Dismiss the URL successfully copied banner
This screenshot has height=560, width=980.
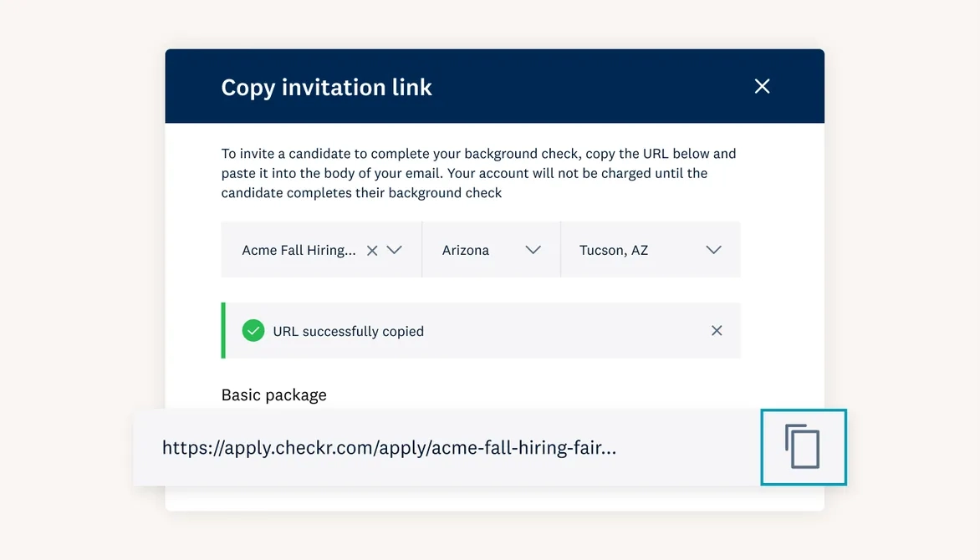pyautogui.click(x=717, y=331)
